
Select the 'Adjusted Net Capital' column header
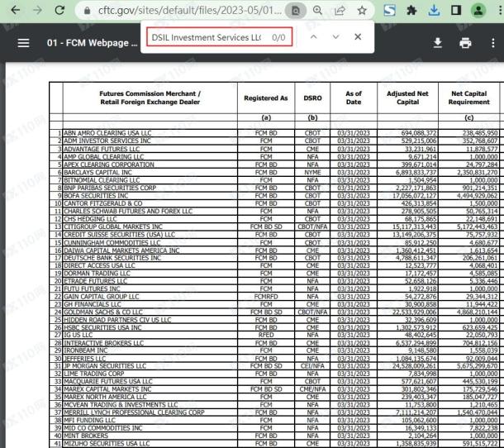(x=407, y=98)
